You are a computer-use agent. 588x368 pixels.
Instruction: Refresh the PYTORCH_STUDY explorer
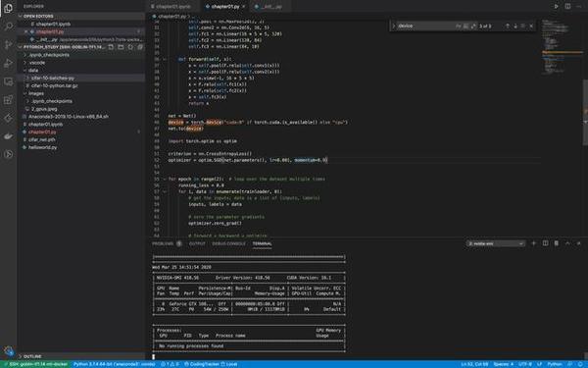pyautogui.click(x=130, y=47)
